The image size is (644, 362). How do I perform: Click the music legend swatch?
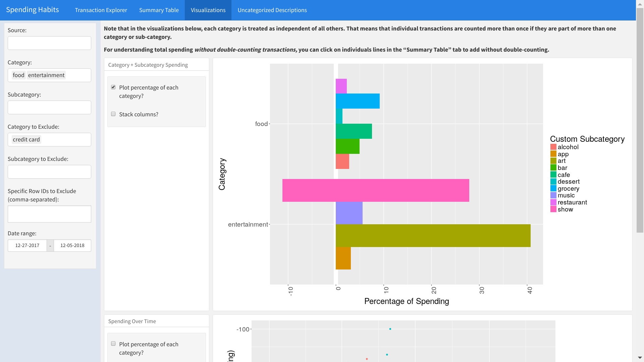[x=553, y=195]
